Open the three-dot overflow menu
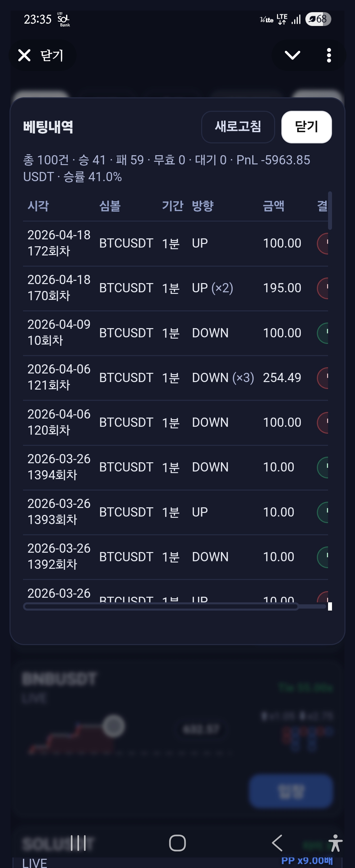 coord(329,55)
